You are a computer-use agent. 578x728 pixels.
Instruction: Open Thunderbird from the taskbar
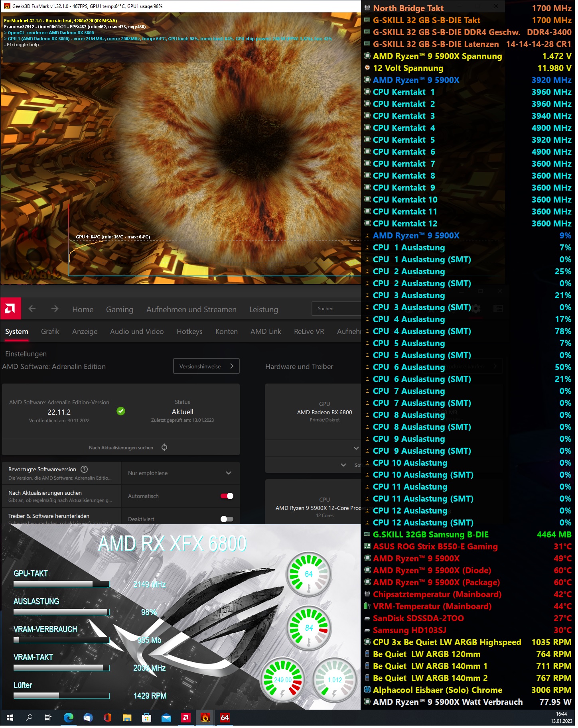88,718
